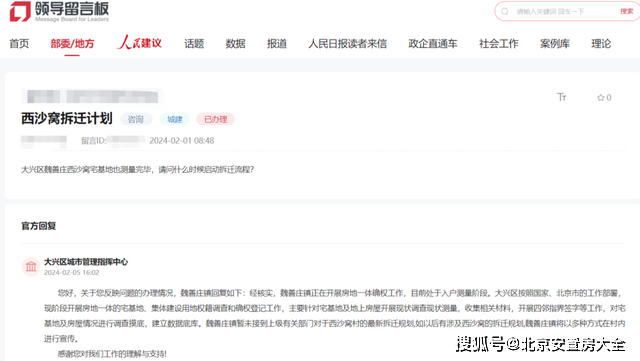
Task: Open the 案例库 tab
Action: coord(555,44)
